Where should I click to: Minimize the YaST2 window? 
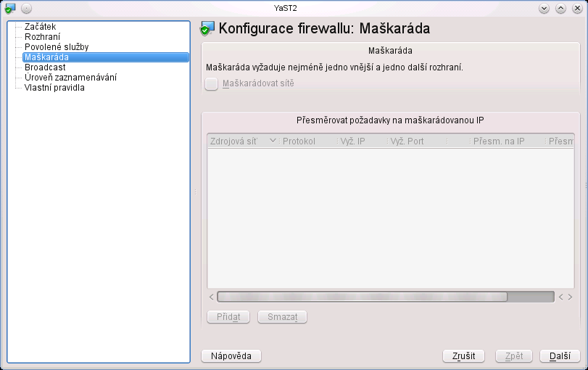(x=544, y=8)
